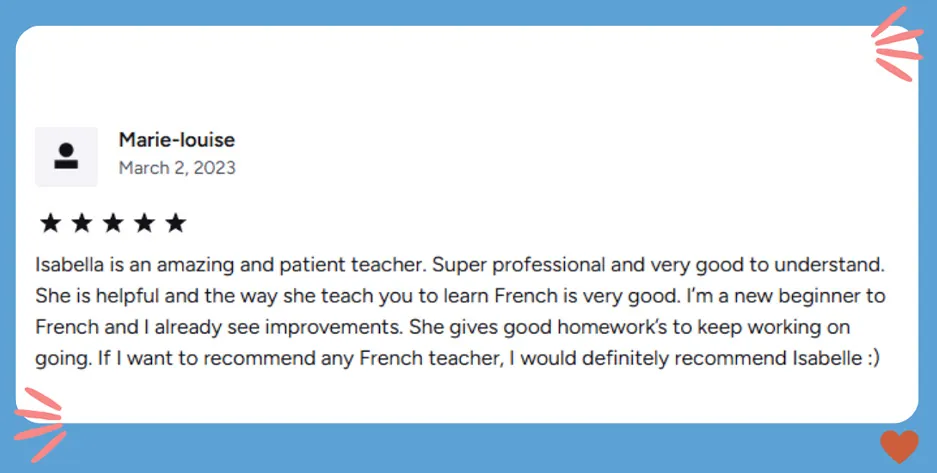Click the reviewer avatar placeholder icon
The image size is (937, 473).
click(66, 156)
